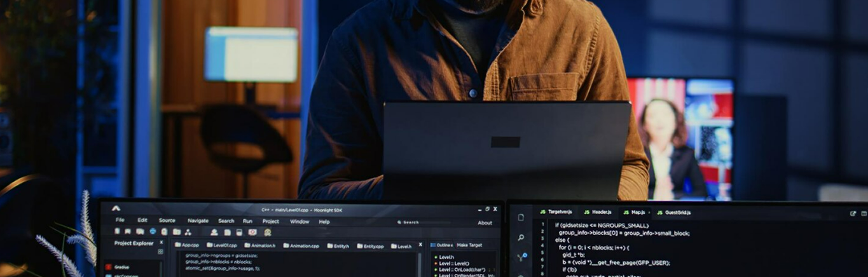
Task: Click the badge ribbon icon in the toolbar
Action: (x=268, y=233)
